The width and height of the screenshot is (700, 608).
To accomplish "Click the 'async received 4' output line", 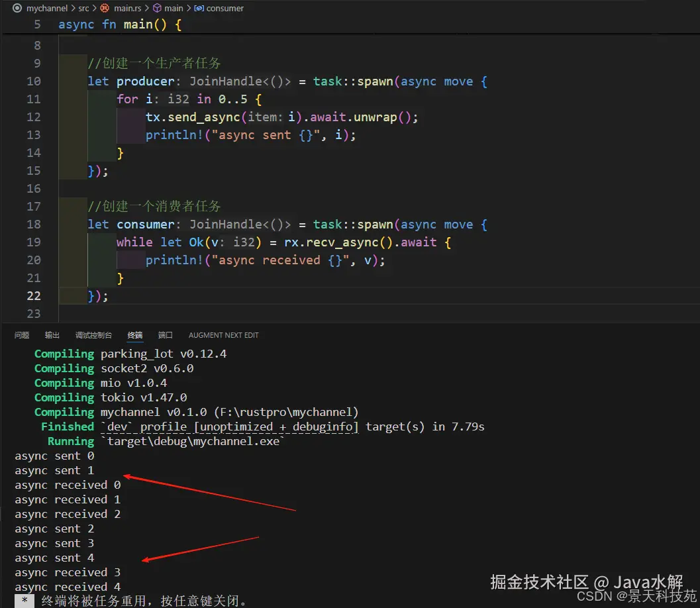I will tap(68, 587).
